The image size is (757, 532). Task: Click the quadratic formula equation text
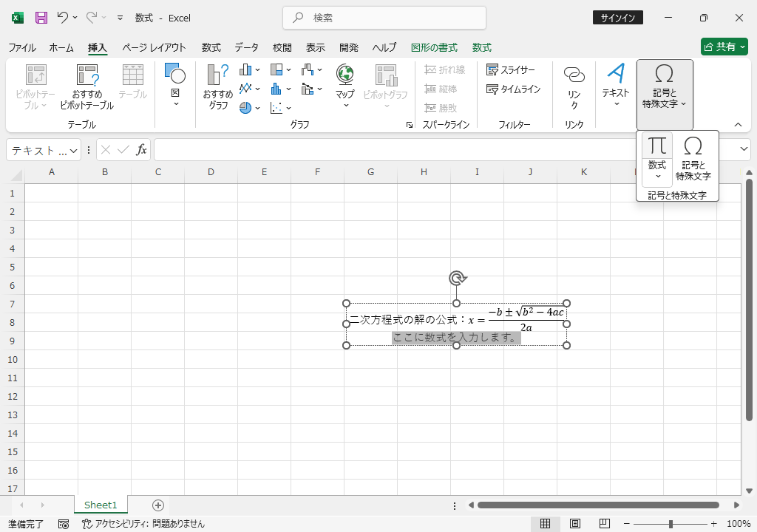click(x=516, y=320)
